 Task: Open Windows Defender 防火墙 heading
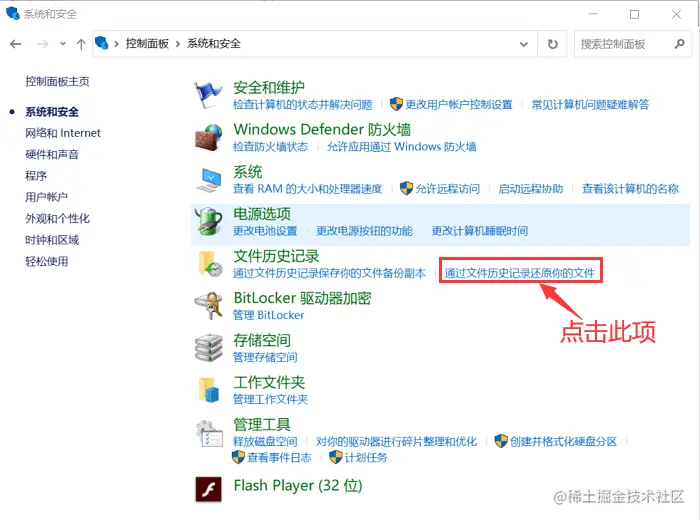point(322,129)
